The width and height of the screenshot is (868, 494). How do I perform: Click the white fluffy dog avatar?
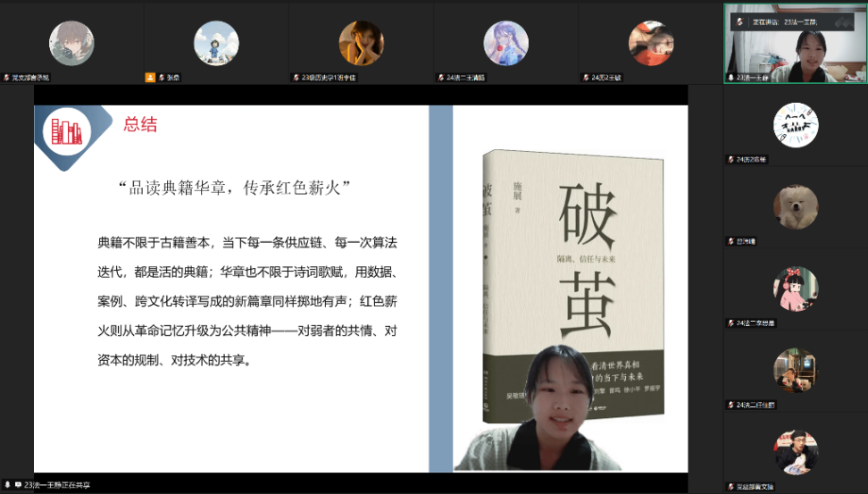[x=795, y=206]
